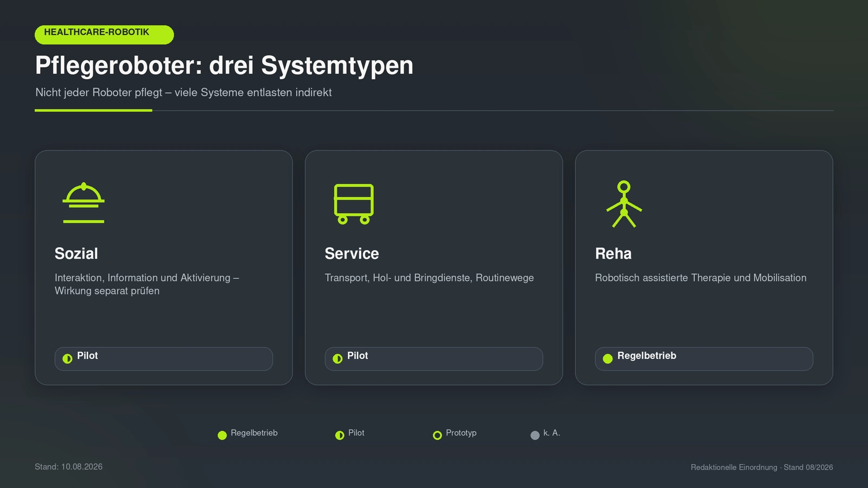This screenshot has height=488, width=868.
Task: Click the Sozial serving-dome icon
Action: tap(84, 203)
